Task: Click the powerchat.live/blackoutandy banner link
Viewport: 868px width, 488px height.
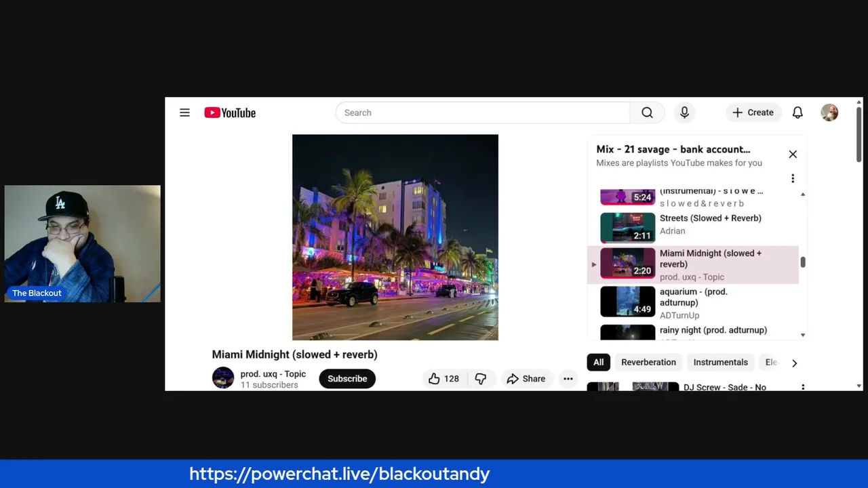Action: coord(339,474)
